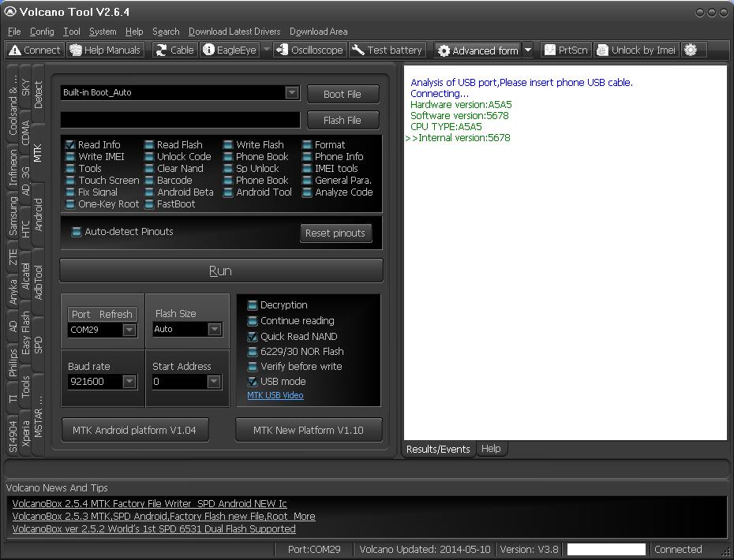Open the Baud rate 921600 dropdown
Screen dimensions: 734x560
(x=129, y=381)
